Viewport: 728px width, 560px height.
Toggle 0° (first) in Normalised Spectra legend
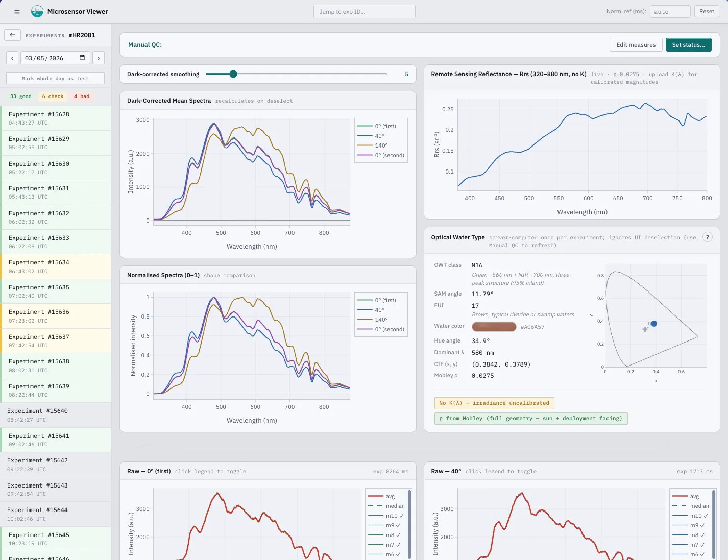coord(381,300)
